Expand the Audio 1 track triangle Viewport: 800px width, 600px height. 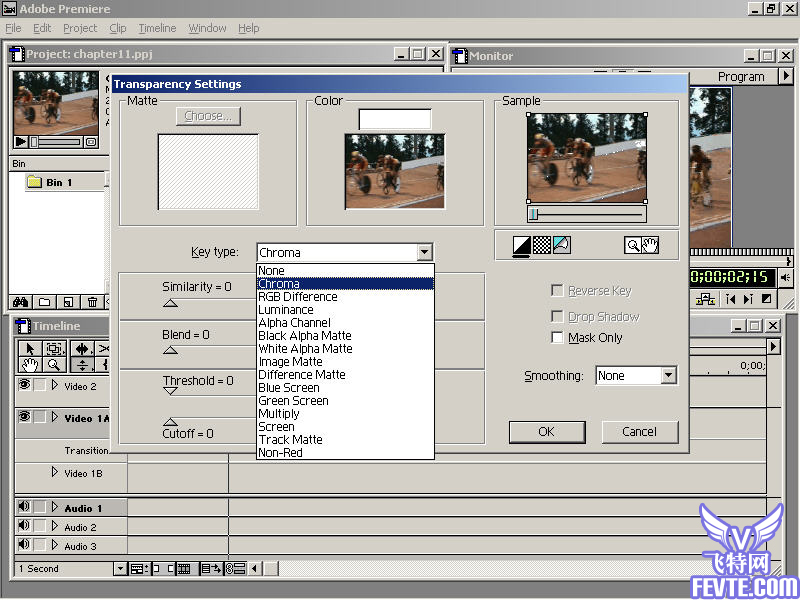(x=55, y=507)
